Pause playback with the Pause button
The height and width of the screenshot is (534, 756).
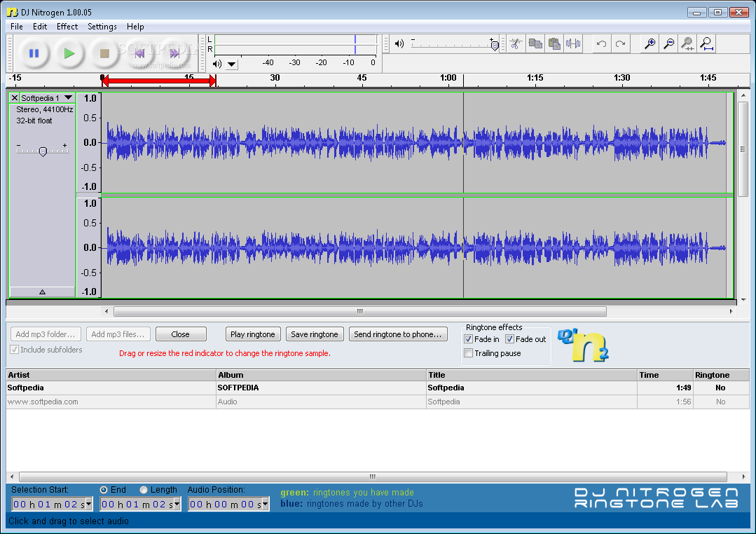point(34,53)
